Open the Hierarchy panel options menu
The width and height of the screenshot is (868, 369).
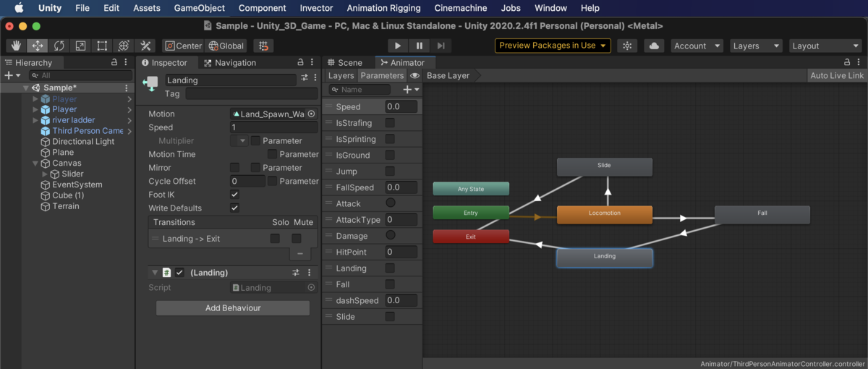coord(127,63)
